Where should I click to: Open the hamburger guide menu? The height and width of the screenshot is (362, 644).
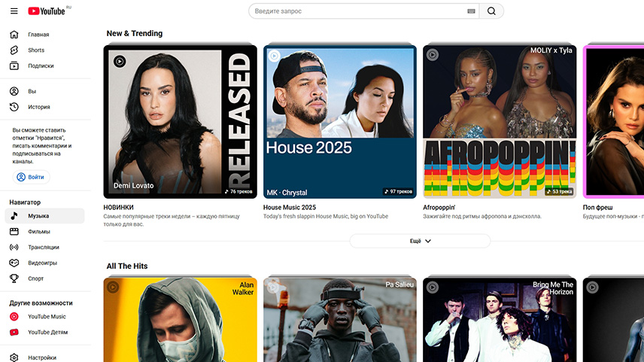(14, 11)
